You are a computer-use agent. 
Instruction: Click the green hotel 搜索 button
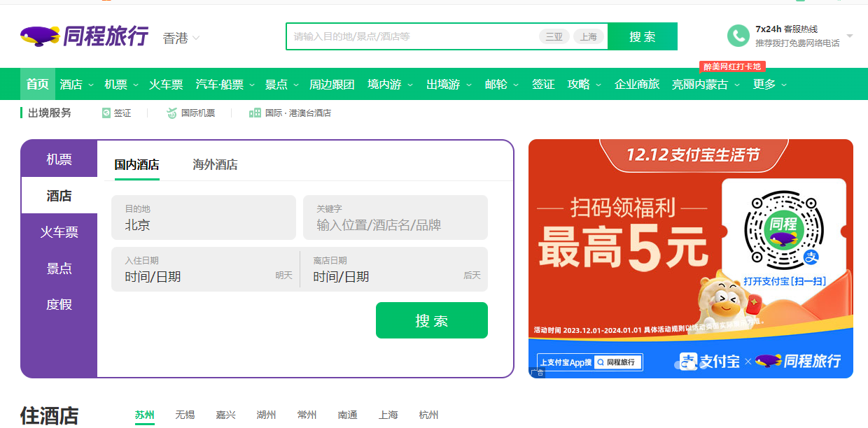(431, 320)
